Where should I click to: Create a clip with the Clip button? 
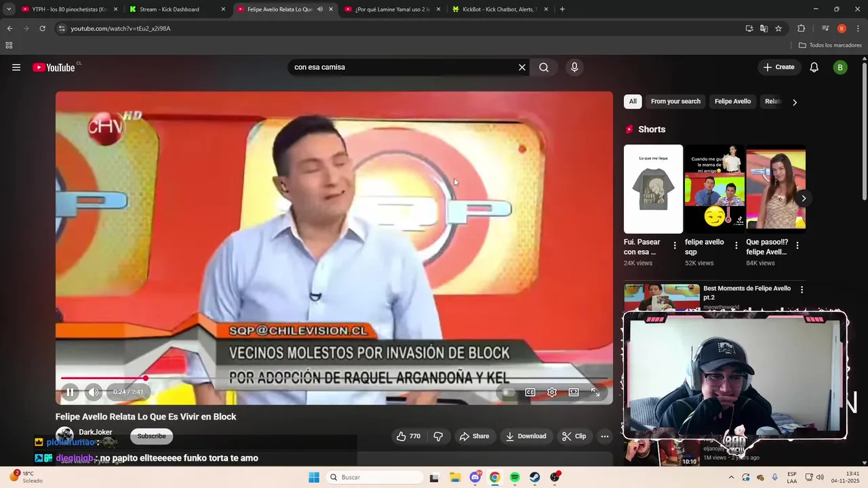pos(574,436)
